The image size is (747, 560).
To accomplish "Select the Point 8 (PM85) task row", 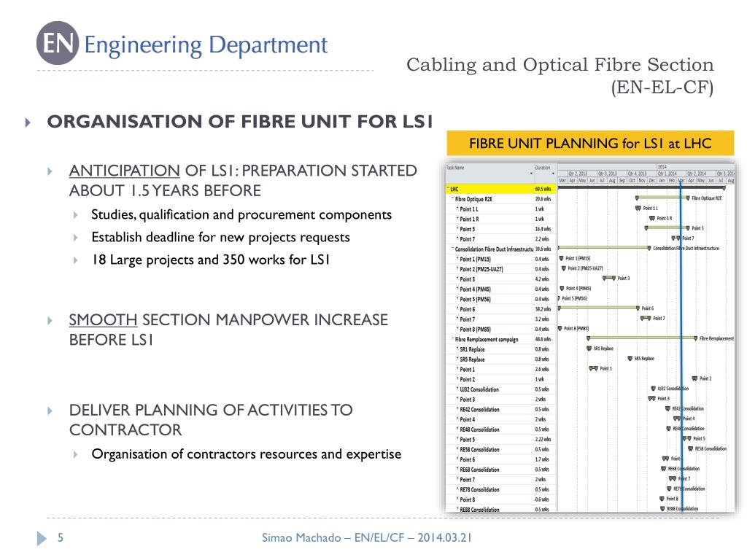I will (500, 329).
